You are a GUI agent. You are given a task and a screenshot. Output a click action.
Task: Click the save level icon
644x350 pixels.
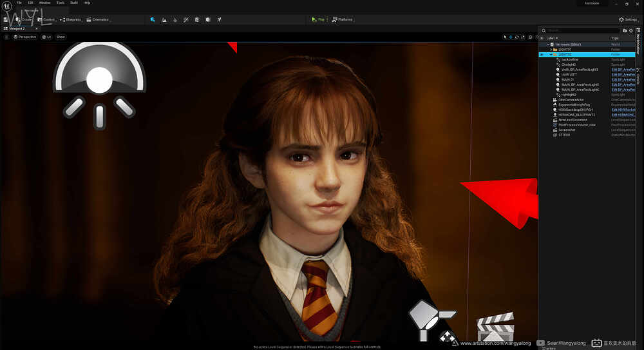tap(5, 19)
